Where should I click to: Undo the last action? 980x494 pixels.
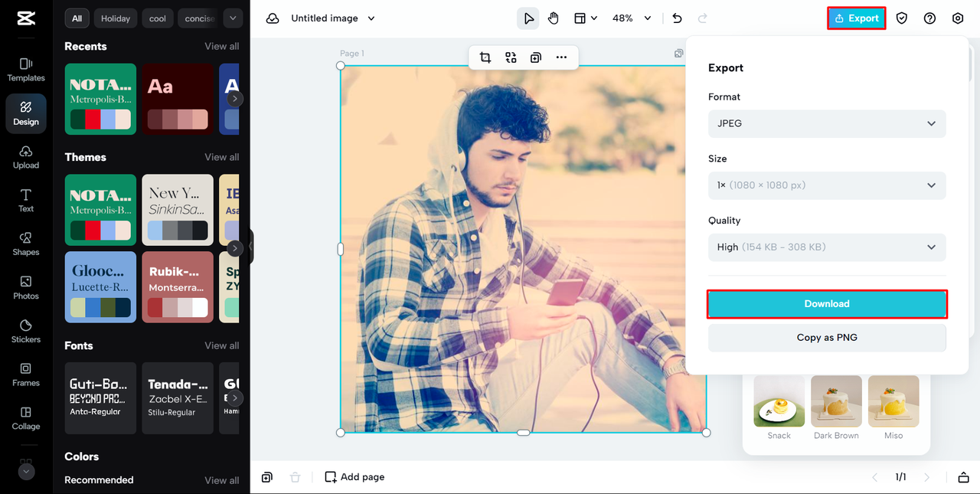click(677, 18)
